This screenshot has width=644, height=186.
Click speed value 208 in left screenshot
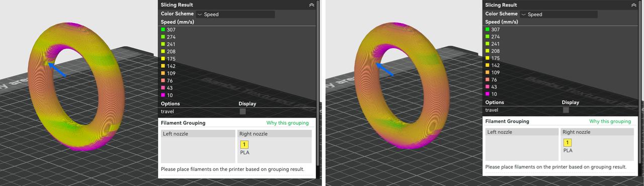tap(171, 51)
